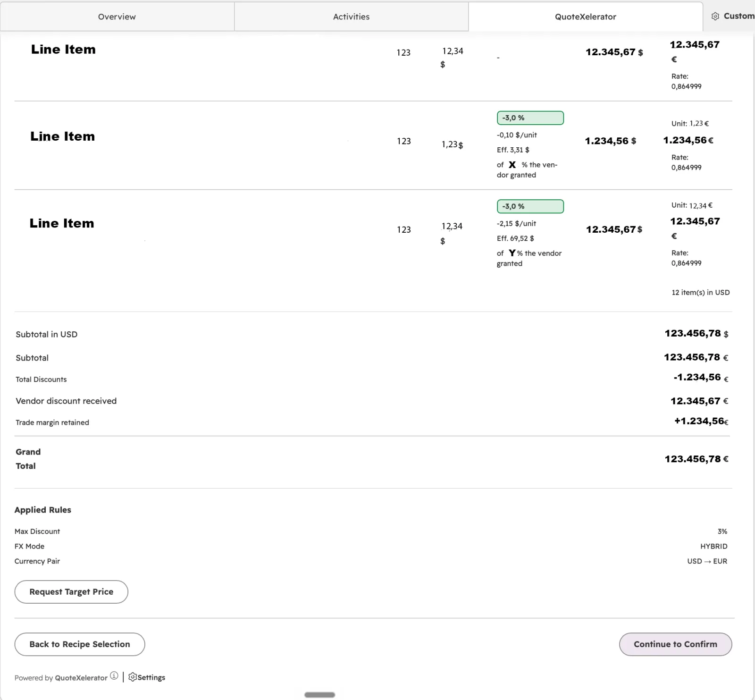Open Settings link in footer
Image resolution: width=755 pixels, height=700 pixels.
click(x=151, y=677)
